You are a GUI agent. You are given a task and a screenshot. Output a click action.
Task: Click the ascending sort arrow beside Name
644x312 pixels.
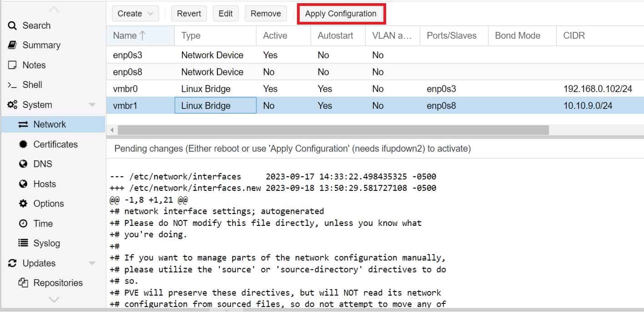pos(143,36)
